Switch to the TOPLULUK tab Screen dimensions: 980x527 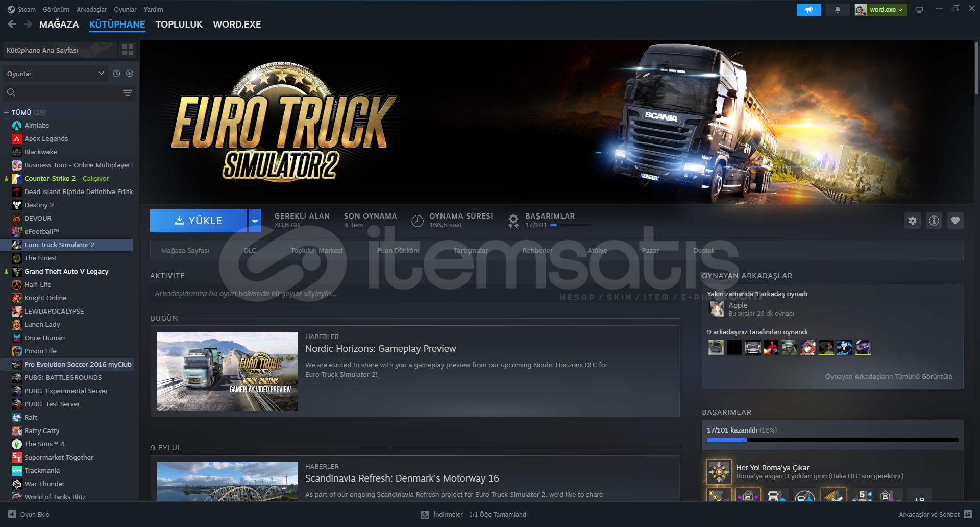pyautogui.click(x=179, y=25)
